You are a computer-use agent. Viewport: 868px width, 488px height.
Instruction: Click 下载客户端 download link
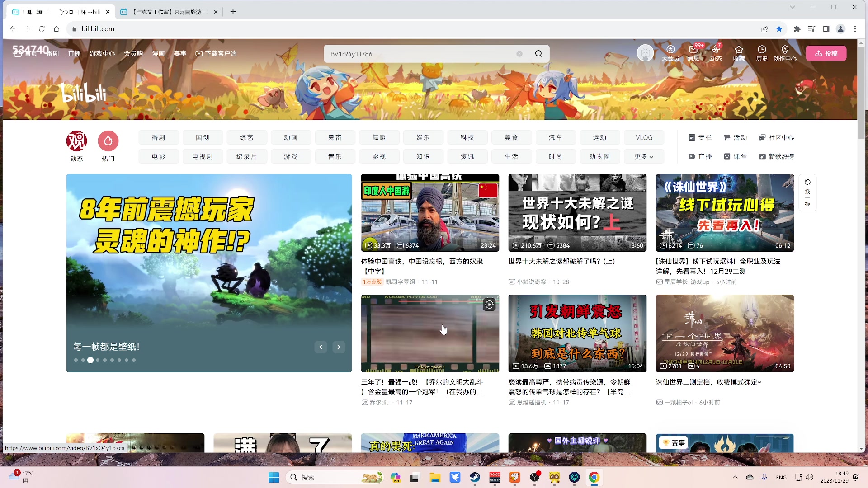tap(216, 53)
